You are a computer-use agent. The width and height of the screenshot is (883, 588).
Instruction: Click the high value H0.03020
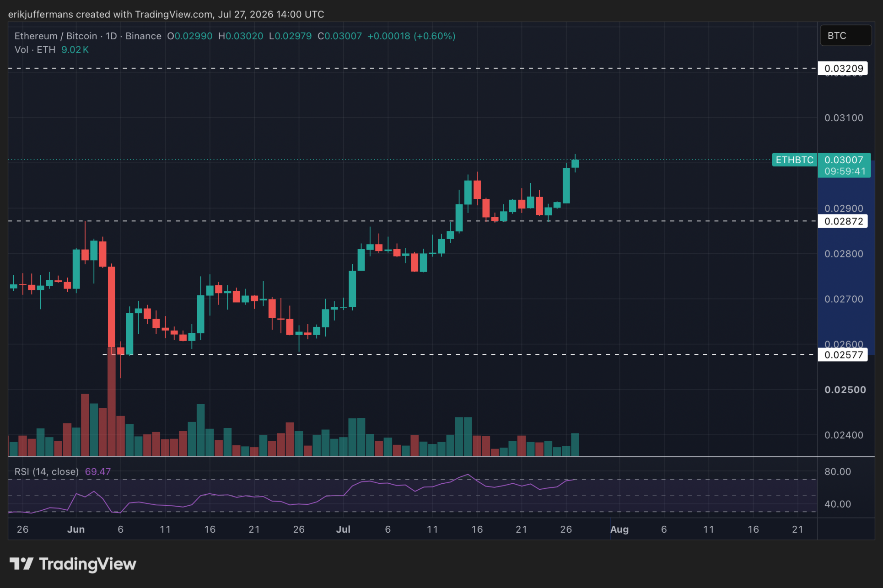(241, 36)
